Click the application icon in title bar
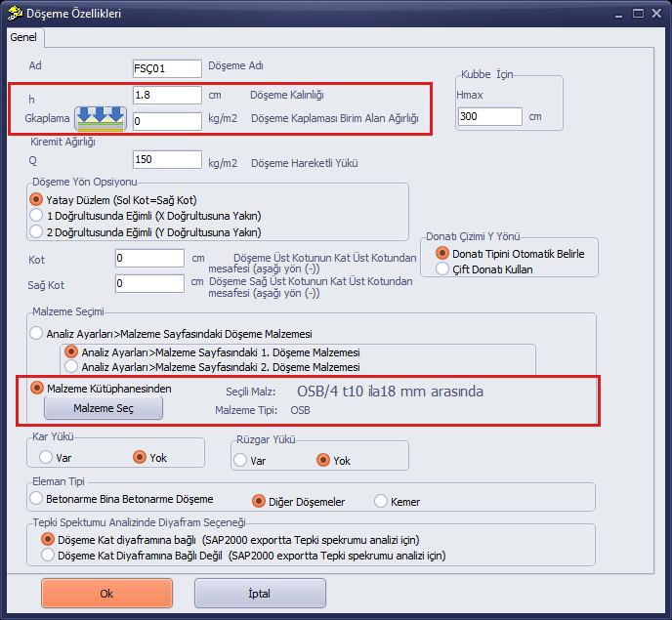672x620 pixels. (15, 14)
